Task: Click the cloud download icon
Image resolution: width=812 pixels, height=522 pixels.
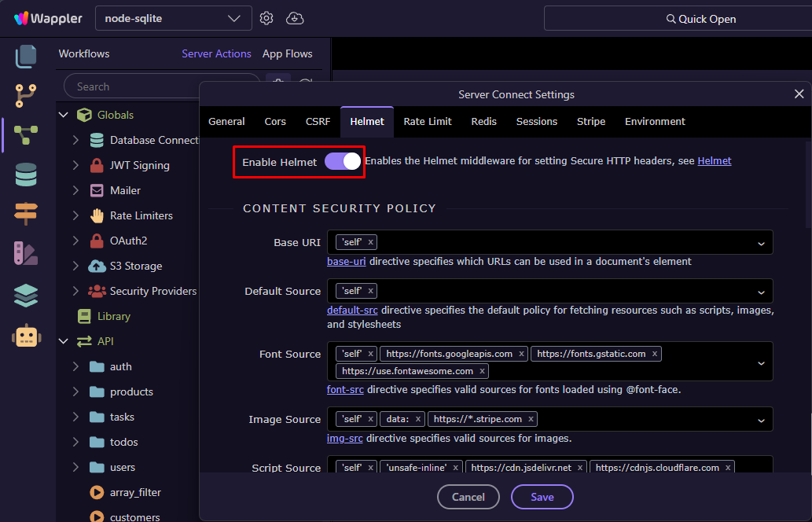Action: coord(295,18)
